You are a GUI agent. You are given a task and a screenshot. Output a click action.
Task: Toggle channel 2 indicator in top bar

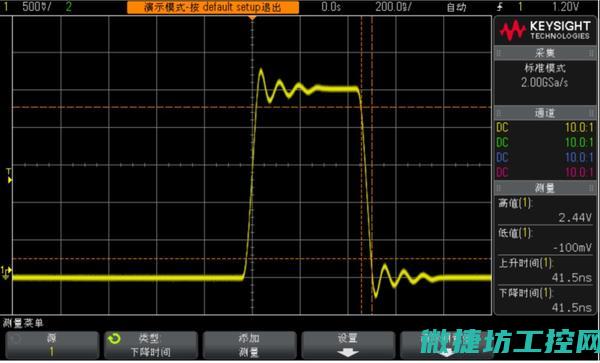click(68, 7)
